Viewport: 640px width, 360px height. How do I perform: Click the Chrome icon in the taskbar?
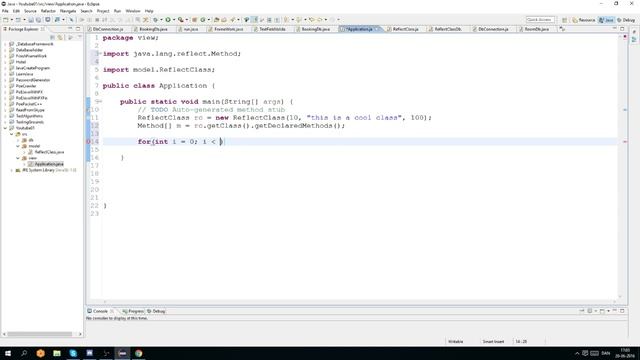click(138, 353)
